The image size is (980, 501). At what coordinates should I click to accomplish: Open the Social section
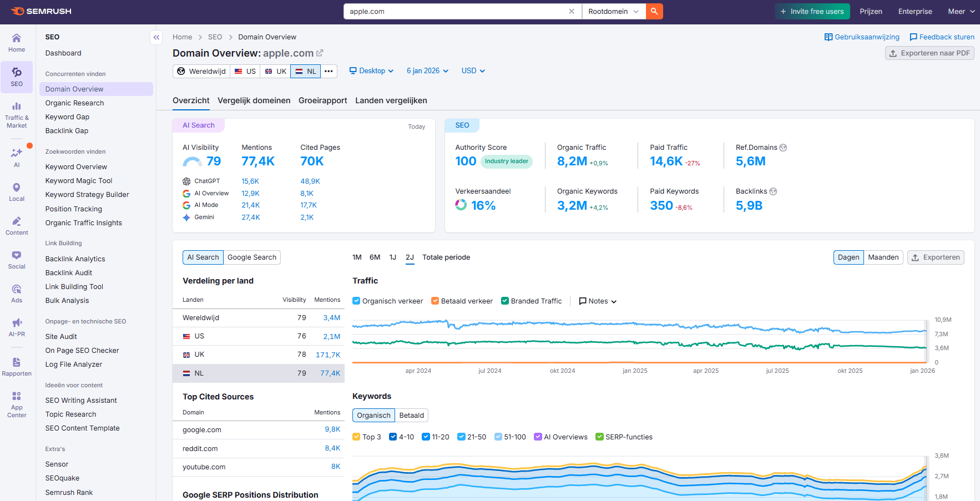17,260
